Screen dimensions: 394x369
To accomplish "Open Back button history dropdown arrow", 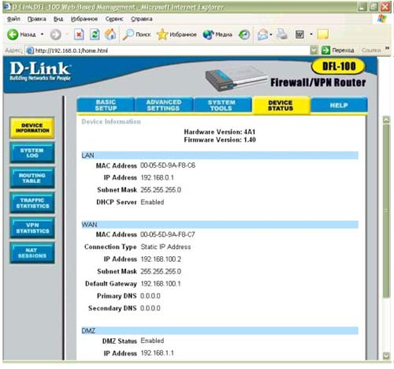I will tap(42, 35).
